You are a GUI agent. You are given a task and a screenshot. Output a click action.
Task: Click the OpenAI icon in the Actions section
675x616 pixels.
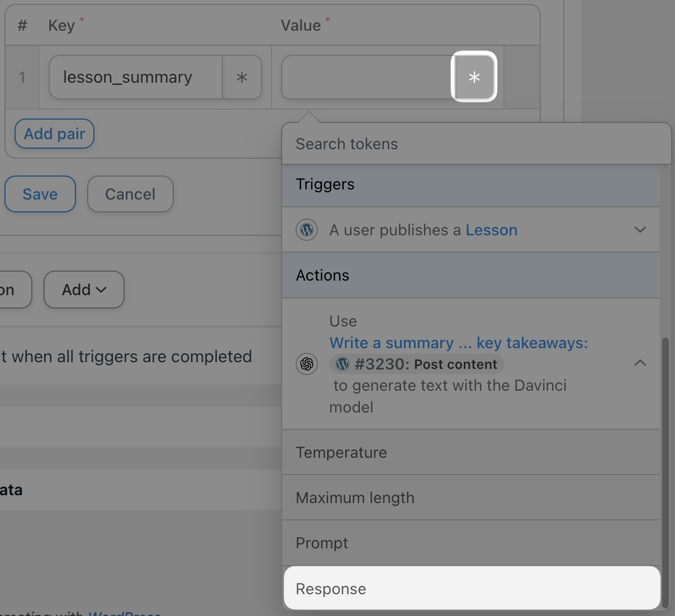point(307,364)
